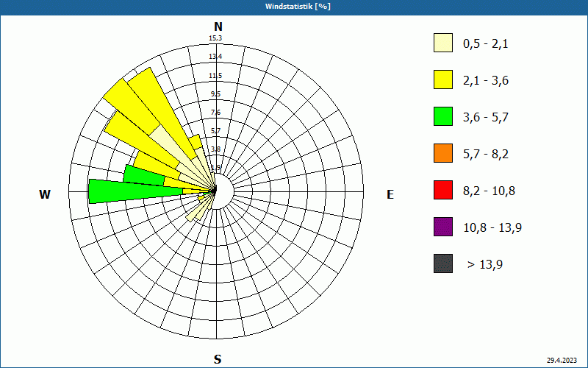The height and width of the screenshot is (368, 588).
Task: Click the 9,5 axis scale value
Action: point(215,94)
